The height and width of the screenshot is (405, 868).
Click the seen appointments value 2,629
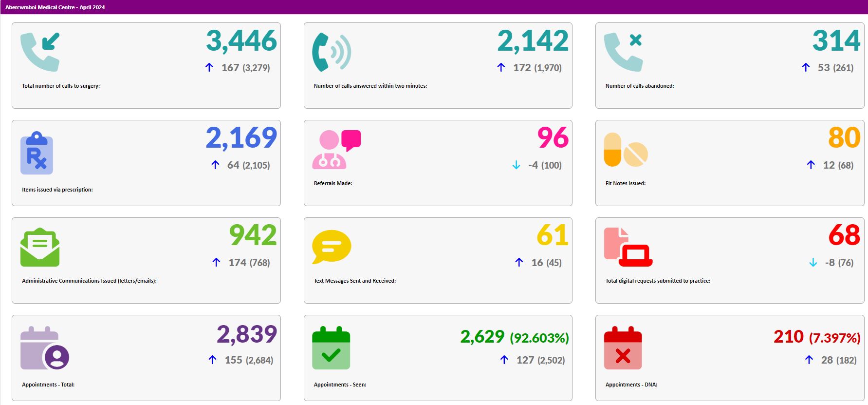point(482,336)
